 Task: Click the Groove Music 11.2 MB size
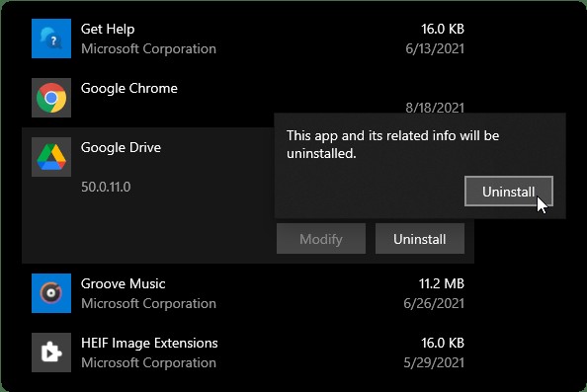click(442, 283)
